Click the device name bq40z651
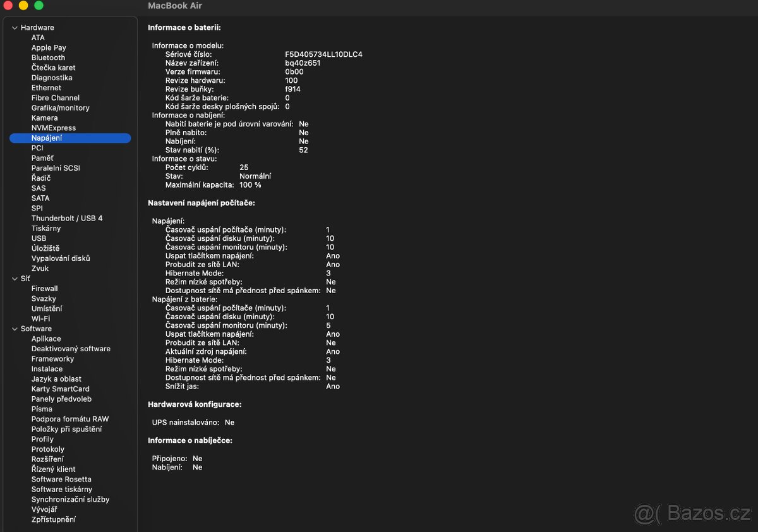Image resolution: width=758 pixels, height=532 pixels. coord(303,63)
